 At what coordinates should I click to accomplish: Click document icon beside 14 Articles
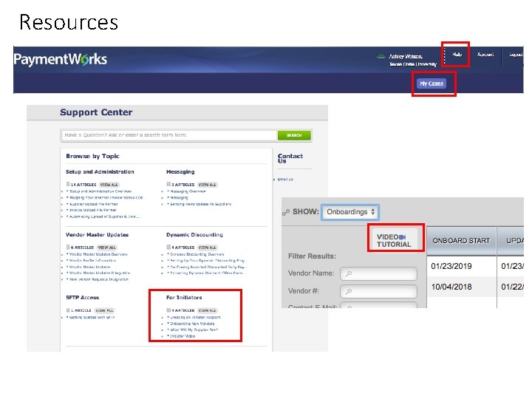pos(68,184)
